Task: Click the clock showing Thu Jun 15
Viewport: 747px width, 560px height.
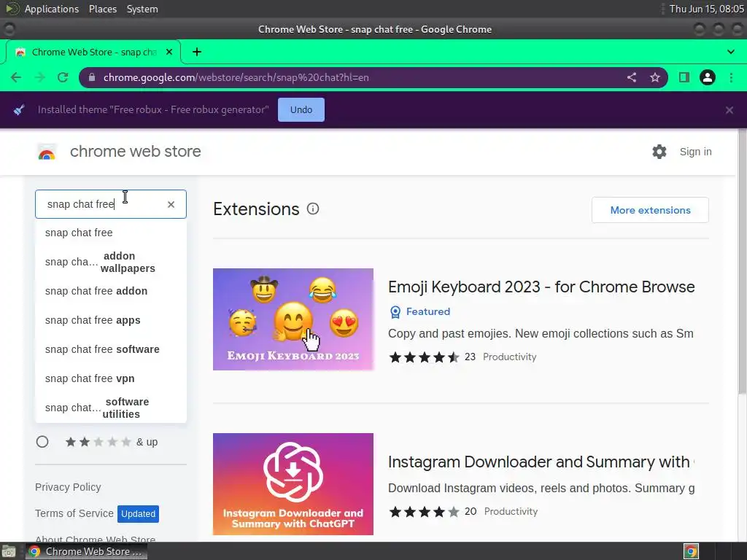Action: [x=706, y=9]
